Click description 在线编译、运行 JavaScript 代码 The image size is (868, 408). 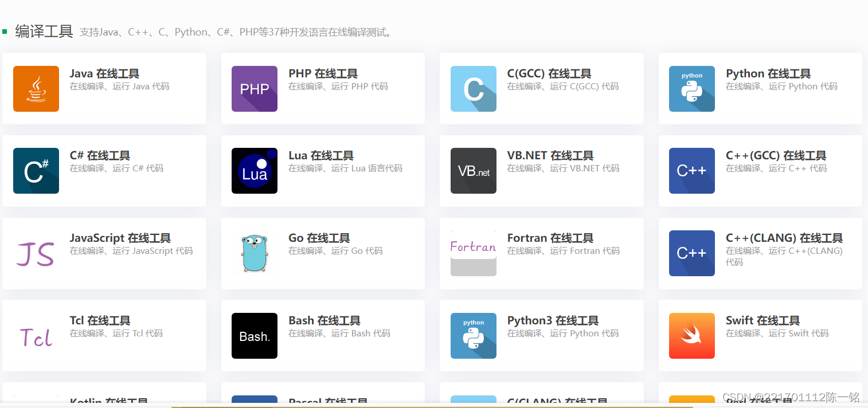131,251
